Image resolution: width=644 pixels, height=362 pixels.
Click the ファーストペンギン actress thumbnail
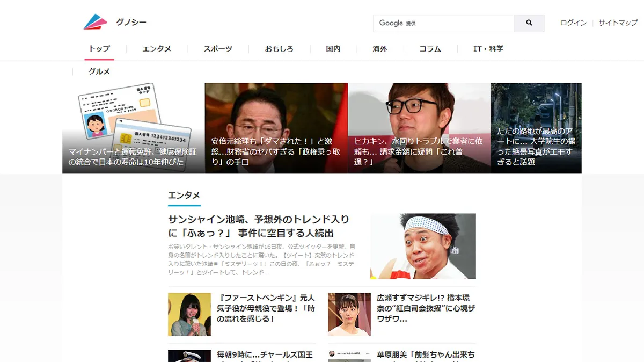coord(189,315)
